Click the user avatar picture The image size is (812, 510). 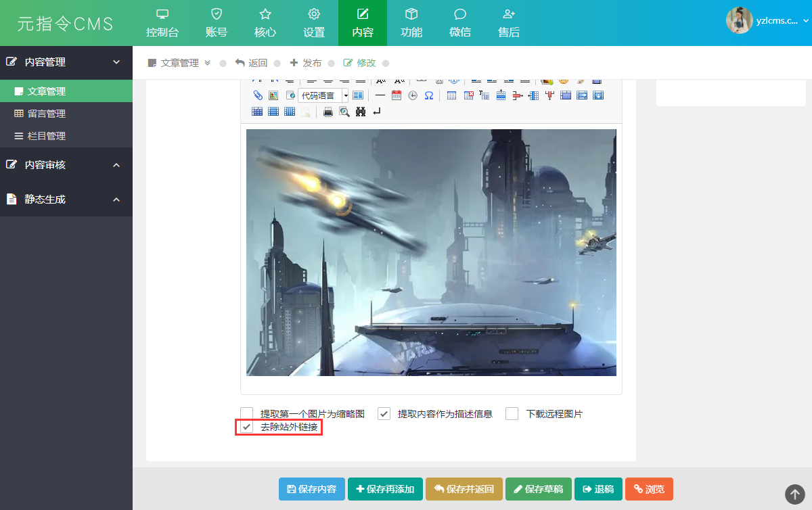(x=740, y=20)
